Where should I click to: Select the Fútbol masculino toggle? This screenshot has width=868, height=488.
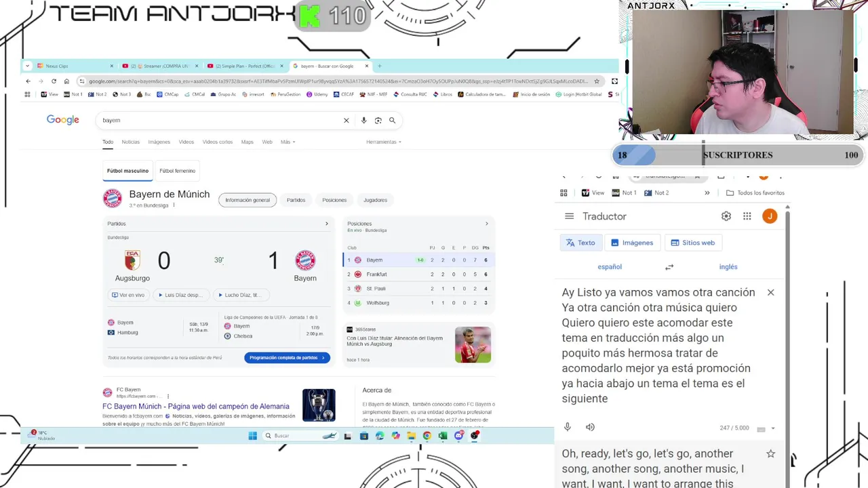127,171
